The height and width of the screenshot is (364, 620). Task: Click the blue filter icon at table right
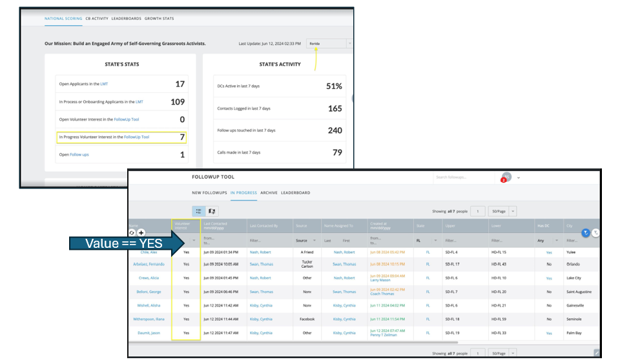pos(585,232)
